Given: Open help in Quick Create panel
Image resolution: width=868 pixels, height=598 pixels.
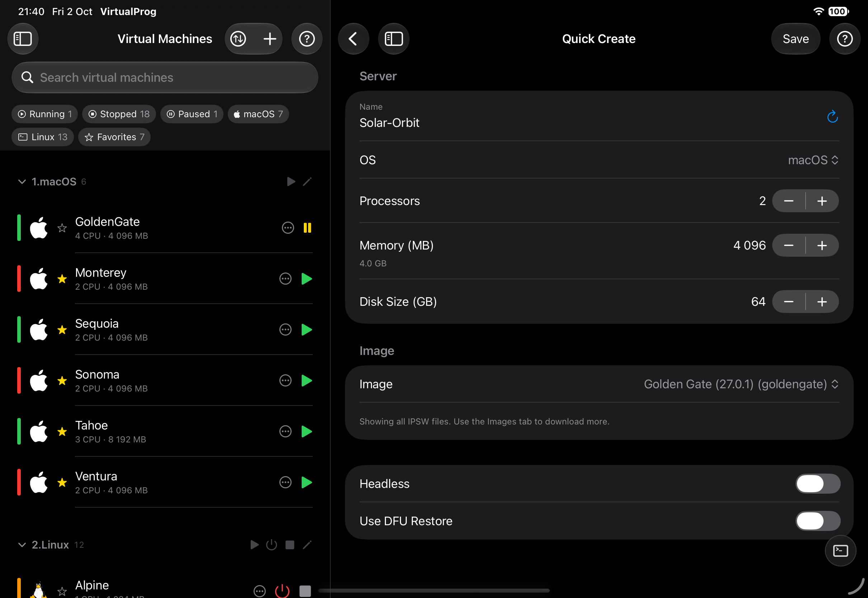Looking at the screenshot, I should (844, 39).
